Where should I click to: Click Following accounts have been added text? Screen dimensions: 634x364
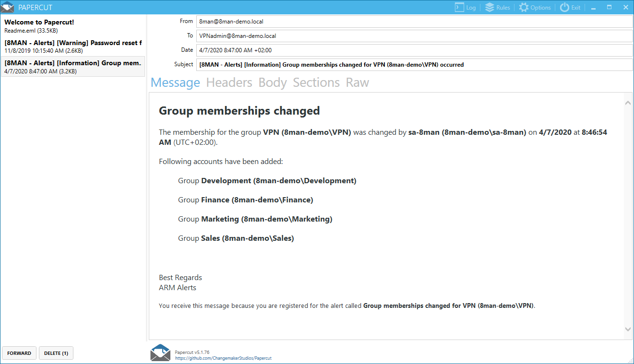[x=221, y=162]
